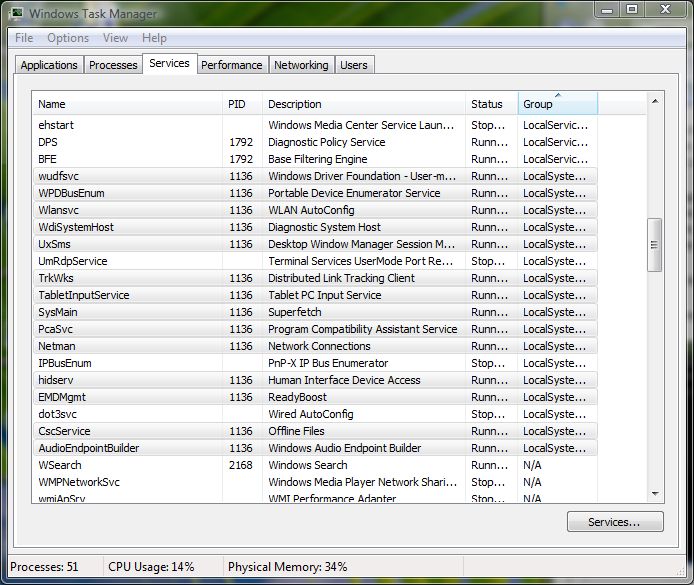Select the EMDMgmt service row

pos(315,397)
